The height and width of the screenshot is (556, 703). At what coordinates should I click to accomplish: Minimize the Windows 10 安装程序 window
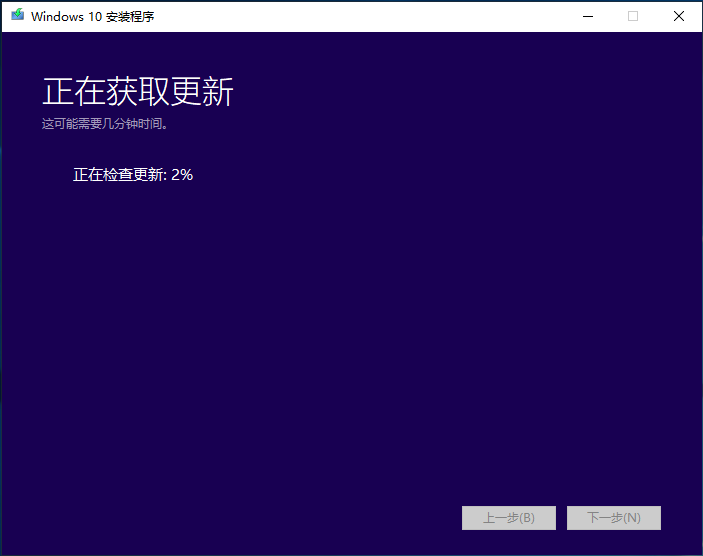(x=588, y=16)
